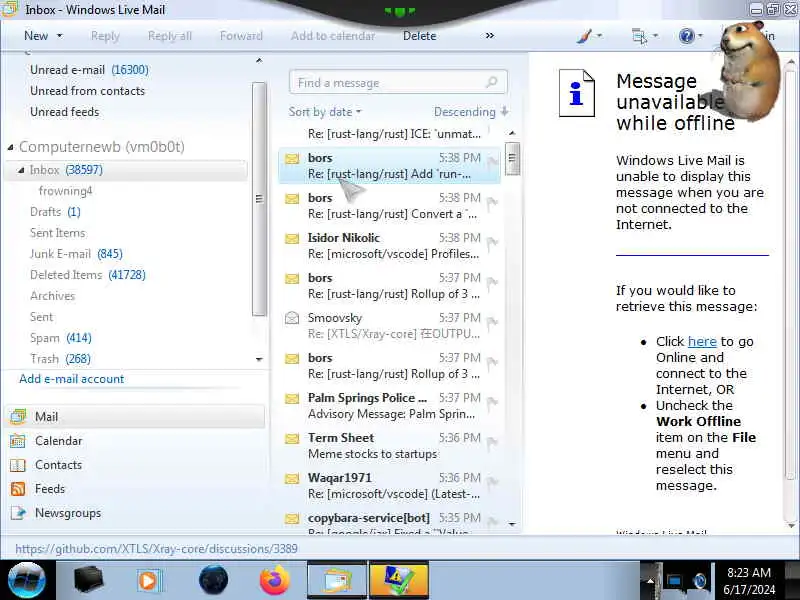Flag the bors Convert message
The image size is (800, 600).
pos(492,204)
